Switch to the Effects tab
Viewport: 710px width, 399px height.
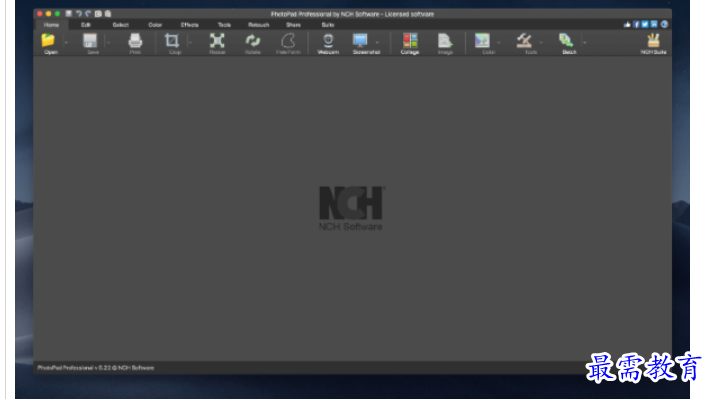[189, 25]
